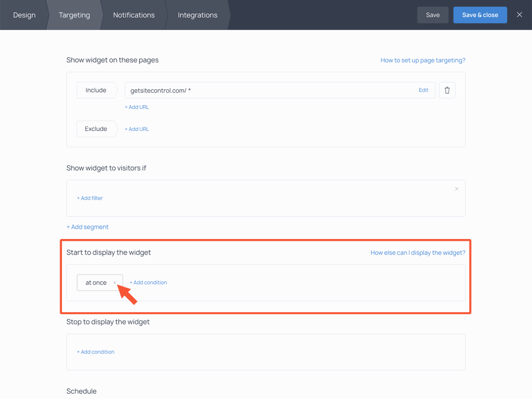Delete the getsitecontrol.com URL rule
Viewport: 532px width, 399px height.
(446, 90)
